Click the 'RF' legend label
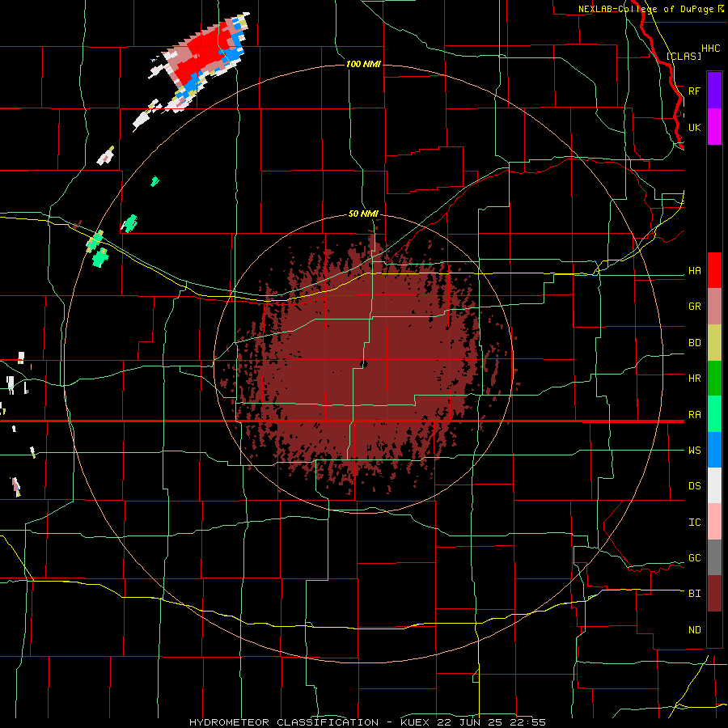 pos(694,91)
